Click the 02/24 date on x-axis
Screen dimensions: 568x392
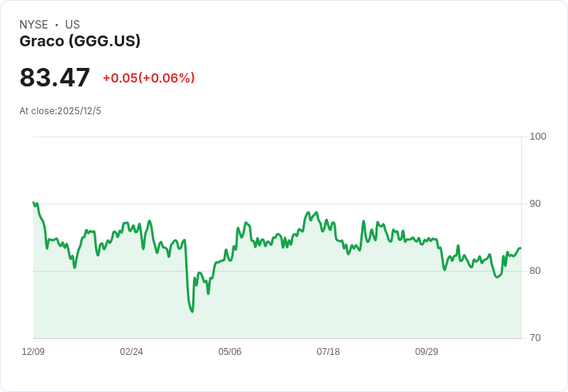(131, 352)
